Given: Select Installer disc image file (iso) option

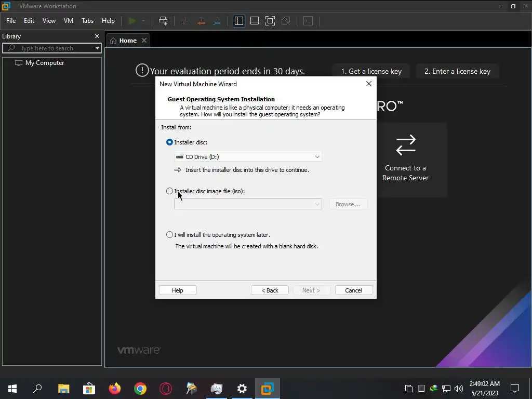Looking at the screenshot, I should (x=170, y=191).
